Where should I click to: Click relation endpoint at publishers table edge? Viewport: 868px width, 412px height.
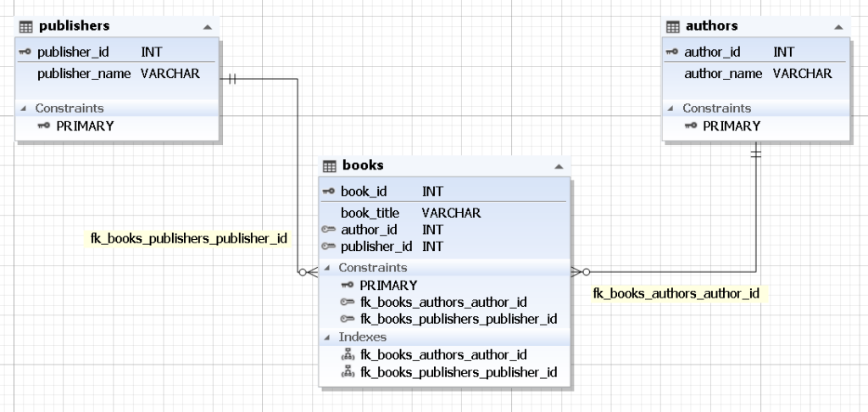[231, 79]
